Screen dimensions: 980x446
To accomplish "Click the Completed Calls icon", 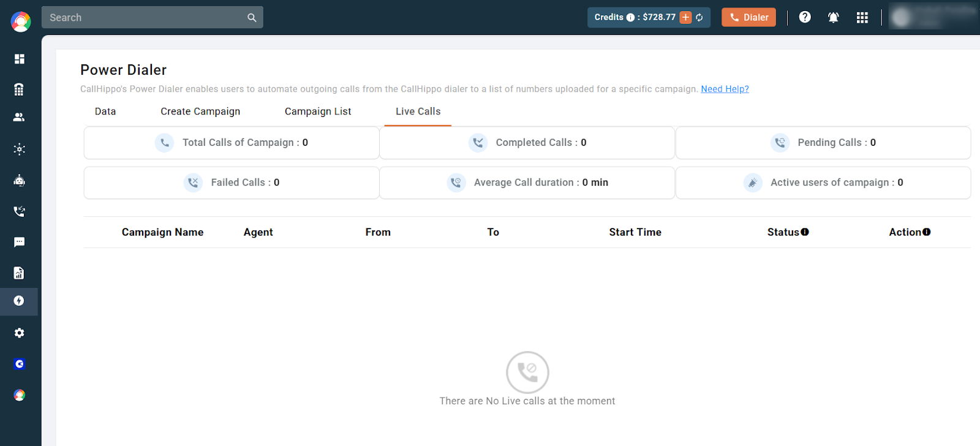I will click(478, 143).
